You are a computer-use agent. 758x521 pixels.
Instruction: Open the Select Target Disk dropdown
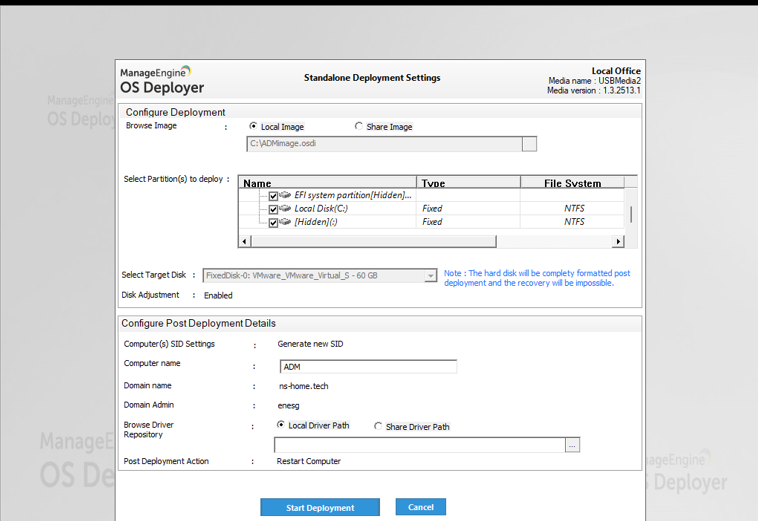430,275
